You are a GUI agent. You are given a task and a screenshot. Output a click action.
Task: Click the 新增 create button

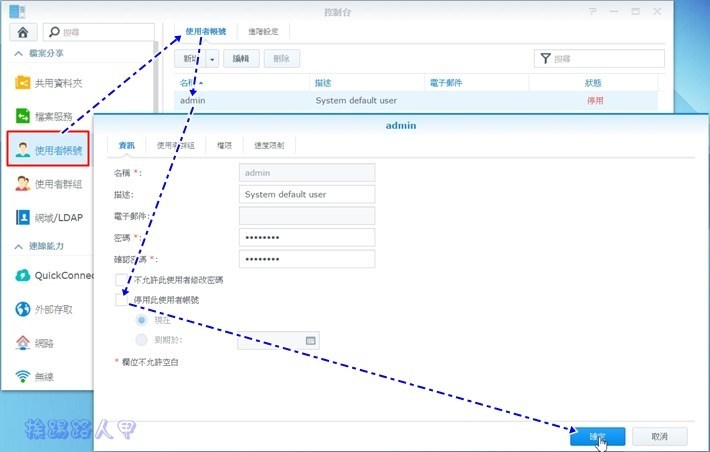(191, 59)
